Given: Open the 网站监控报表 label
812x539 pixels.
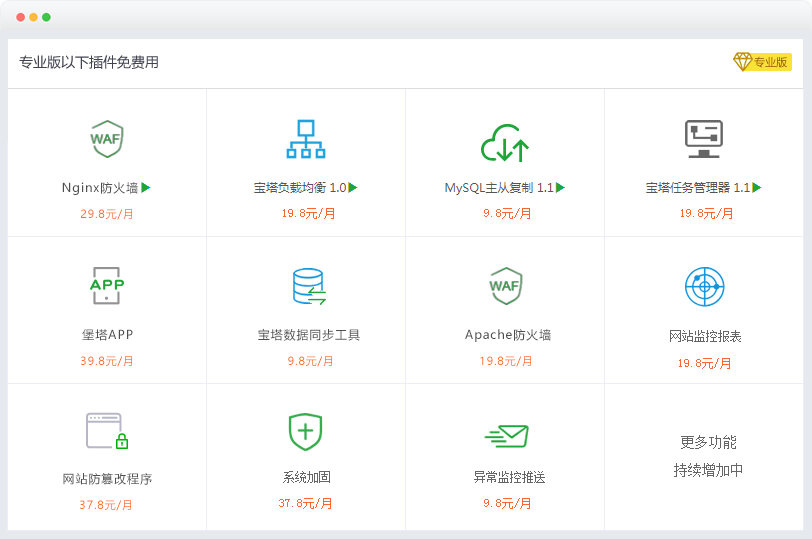Looking at the screenshot, I should 705,337.
